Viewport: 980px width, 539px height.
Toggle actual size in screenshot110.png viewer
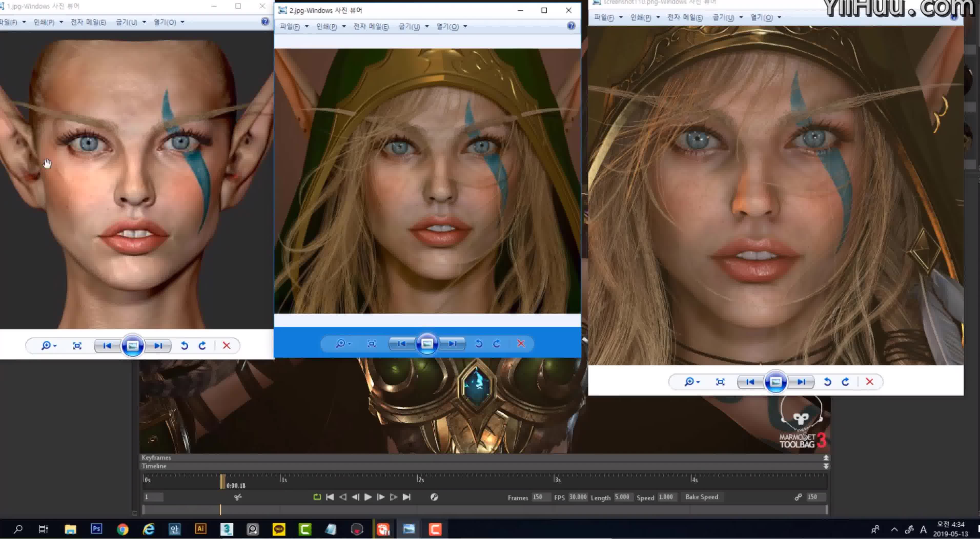(720, 381)
